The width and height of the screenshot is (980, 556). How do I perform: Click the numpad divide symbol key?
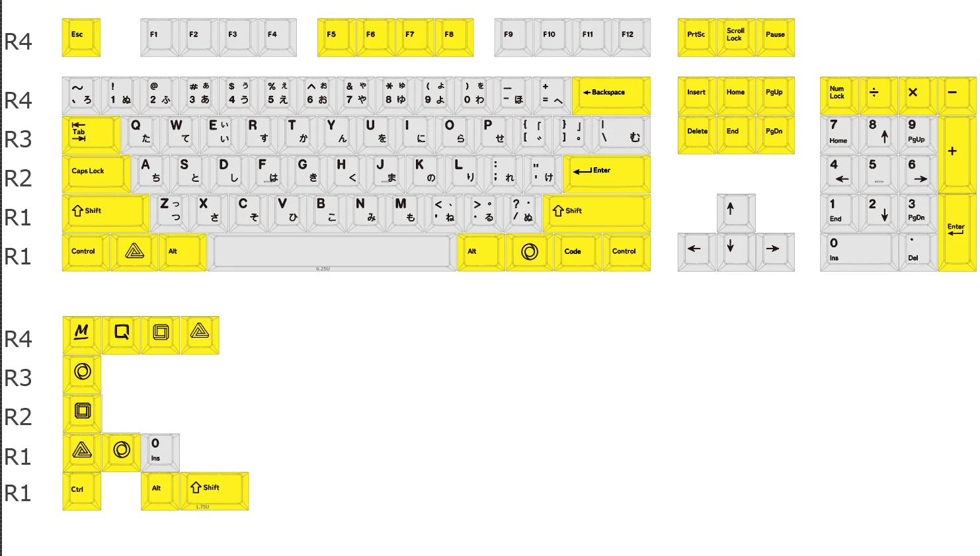click(878, 95)
